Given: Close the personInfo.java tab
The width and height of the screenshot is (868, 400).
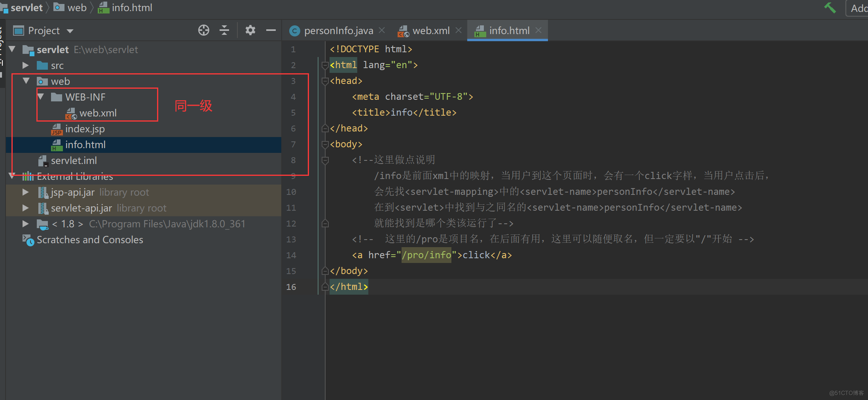Looking at the screenshot, I should tap(382, 30).
